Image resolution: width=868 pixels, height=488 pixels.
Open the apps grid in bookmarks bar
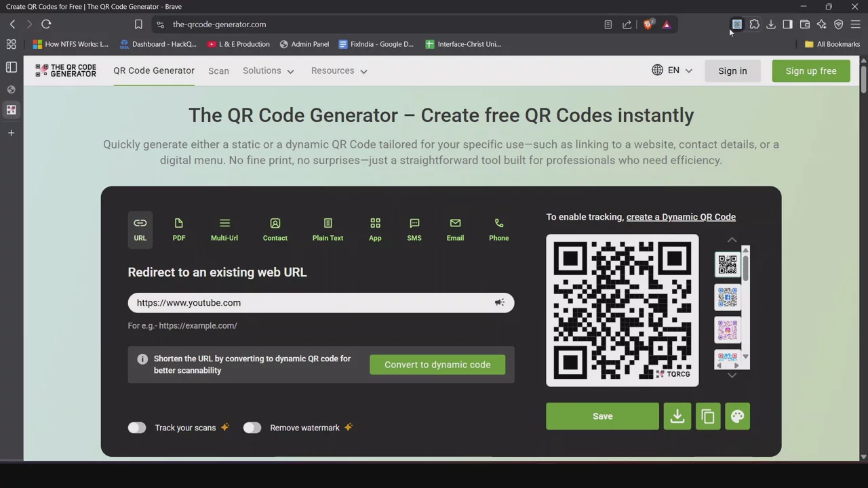click(x=12, y=44)
